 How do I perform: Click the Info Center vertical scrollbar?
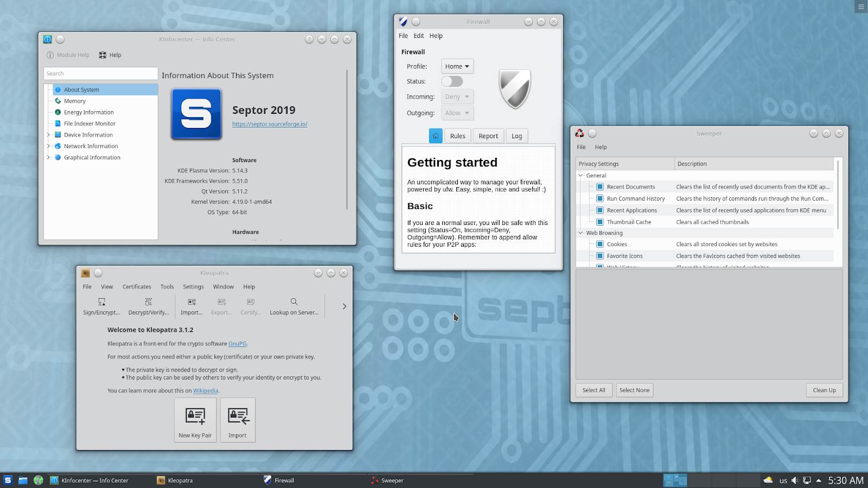tap(347, 139)
